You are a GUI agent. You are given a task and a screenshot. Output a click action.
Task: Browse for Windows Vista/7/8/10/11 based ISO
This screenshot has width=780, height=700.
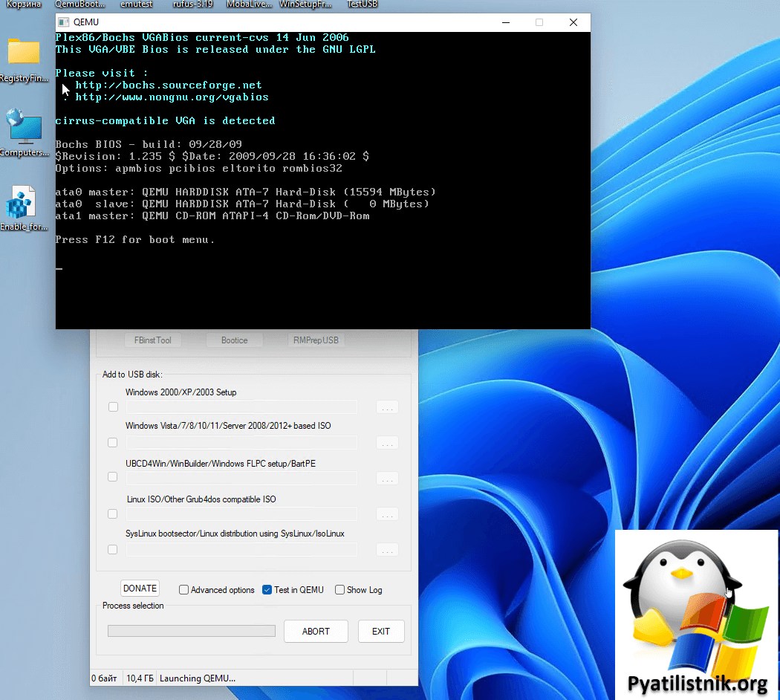coord(387,443)
